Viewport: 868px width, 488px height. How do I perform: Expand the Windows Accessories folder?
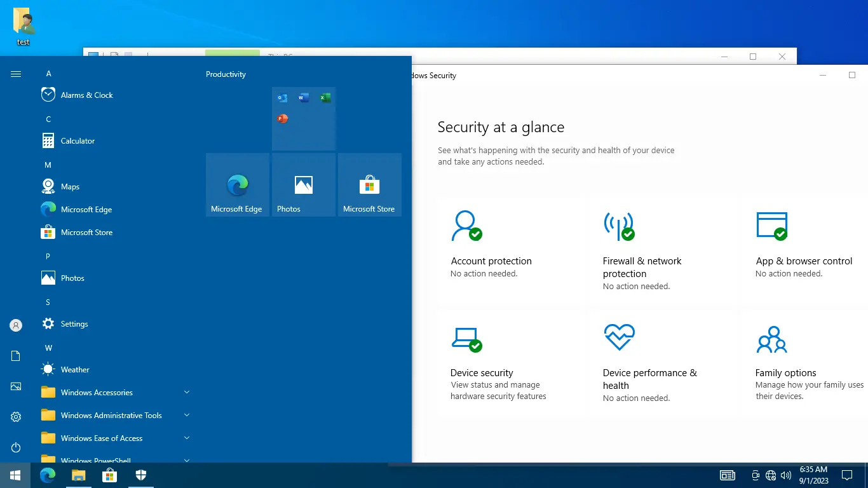pyautogui.click(x=96, y=392)
